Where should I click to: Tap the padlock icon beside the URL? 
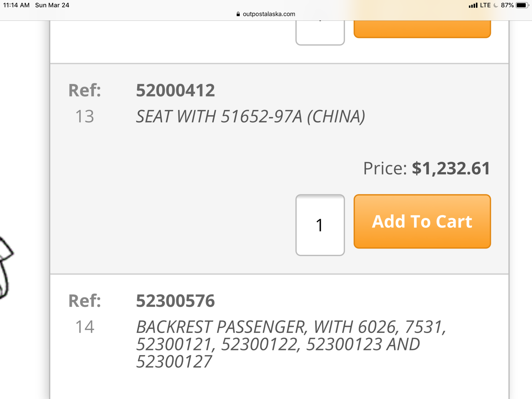pos(238,14)
